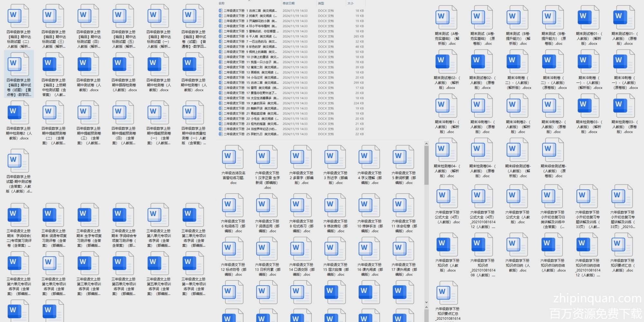Select the 四年级数学上册 期中达标测试题（五） file icon
The height and width of the screenshot is (322, 644).
point(123,16)
